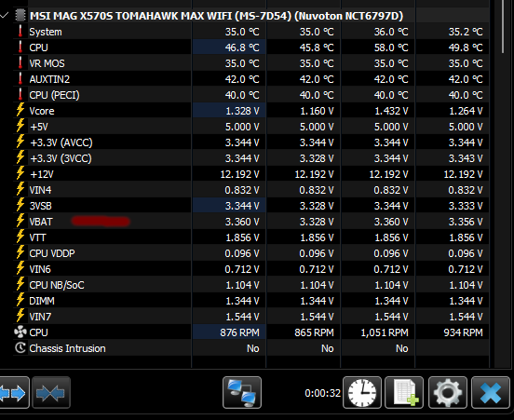Click the thermometer icon of the AUXTIN2 row
514x420 pixels.
[20, 78]
